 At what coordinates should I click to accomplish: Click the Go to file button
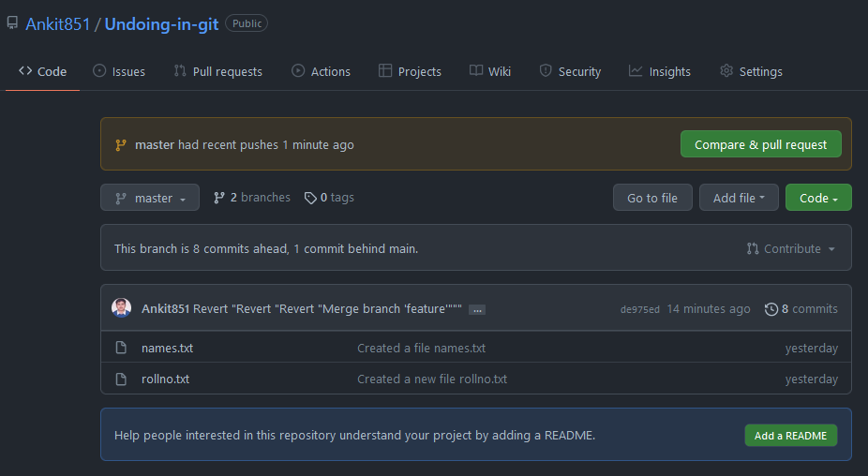coord(652,198)
